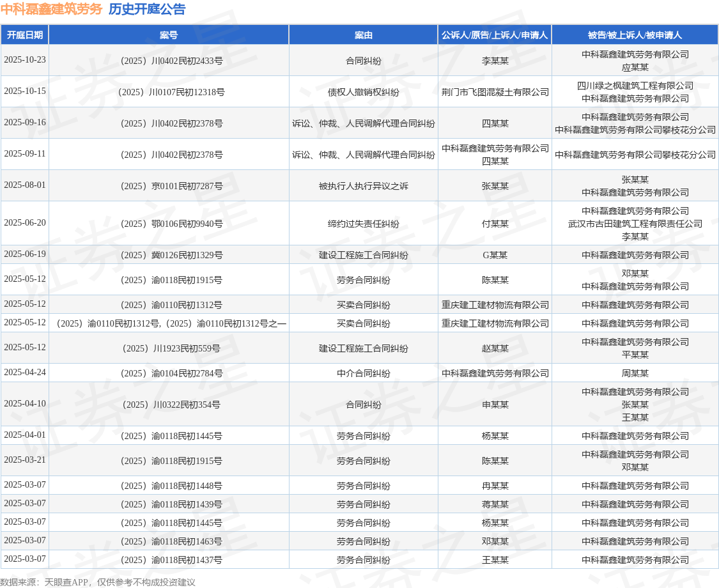Select the date 2025-09-16
This screenshot has width=719, height=588.
tap(25, 122)
